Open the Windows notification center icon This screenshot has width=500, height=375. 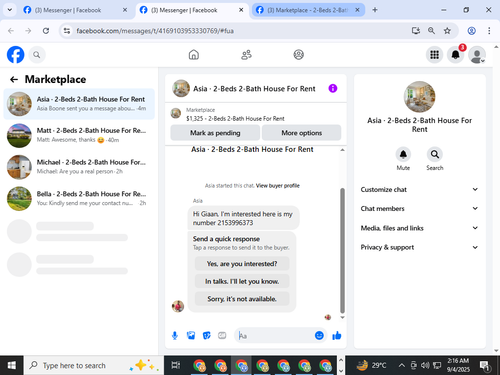pyautogui.click(x=485, y=366)
